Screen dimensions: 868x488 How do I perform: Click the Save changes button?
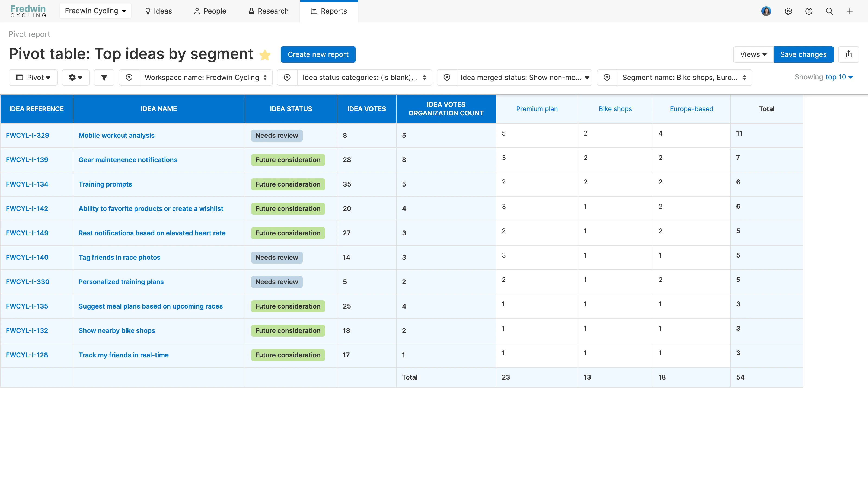point(803,54)
